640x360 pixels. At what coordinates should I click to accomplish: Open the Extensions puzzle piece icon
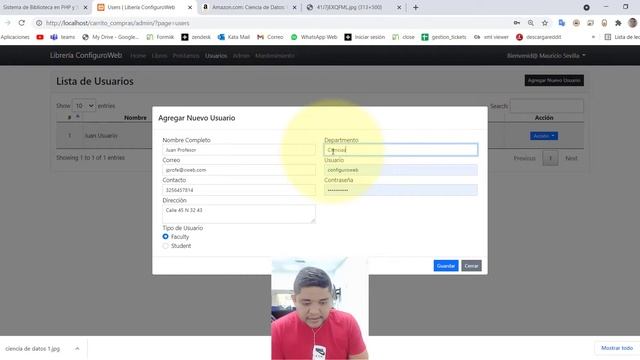(618, 23)
